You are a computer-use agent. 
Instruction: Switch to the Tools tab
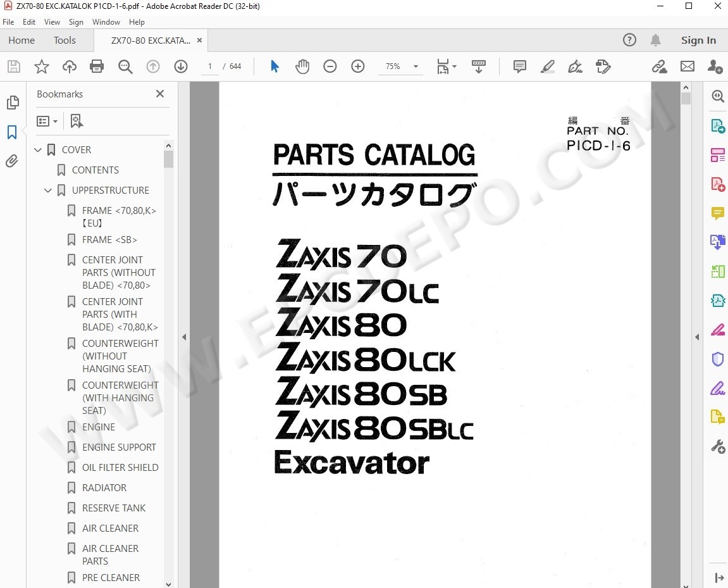[65, 41]
